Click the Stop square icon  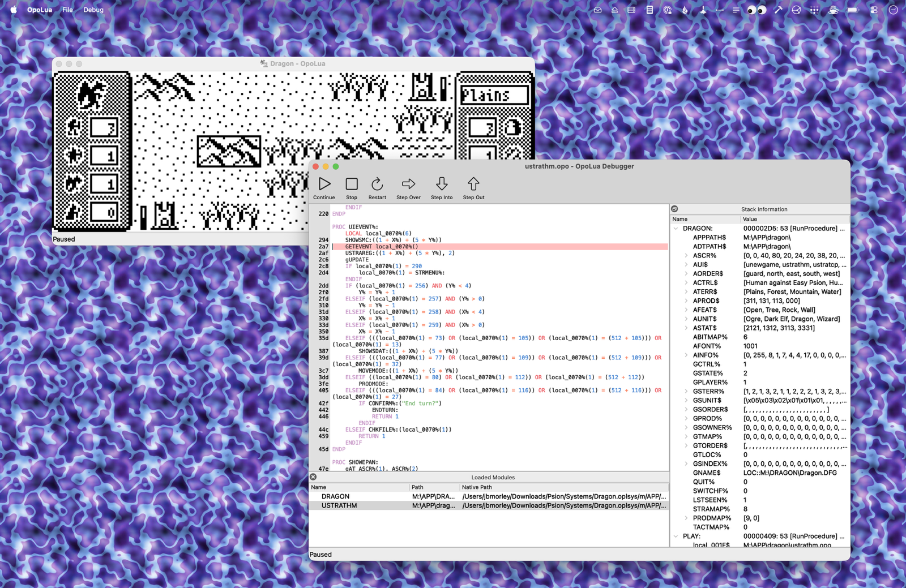(x=351, y=184)
